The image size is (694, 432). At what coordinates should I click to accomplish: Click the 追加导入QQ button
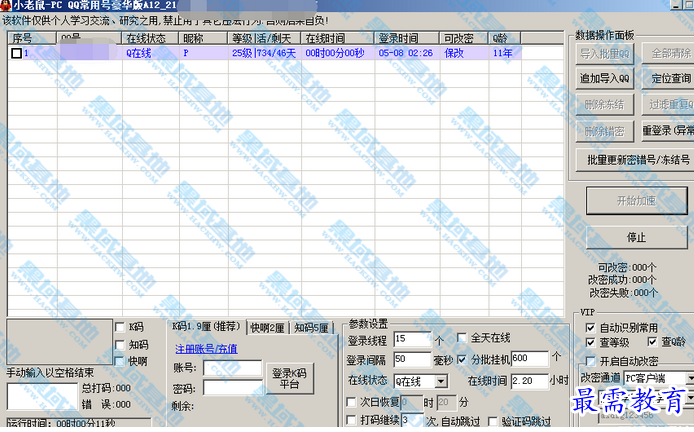(605, 79)
